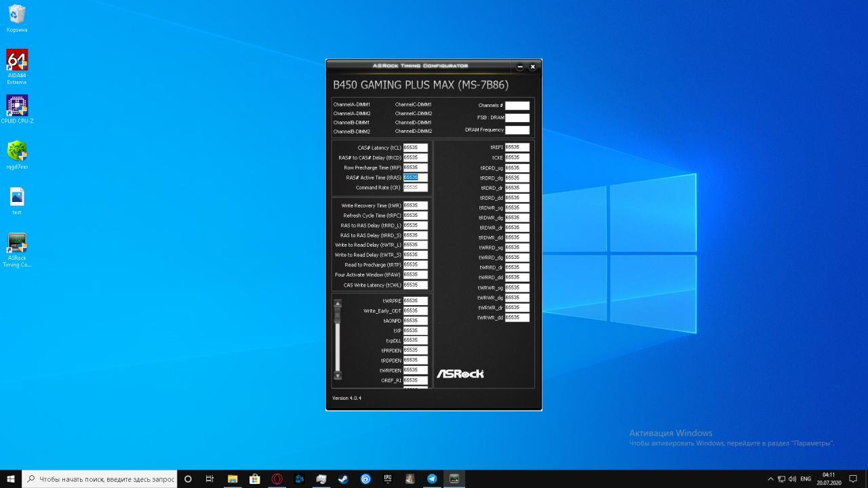Screen dimensions: 868x488
Task: Click the tRDWR_dd value field
Action: 517,238
